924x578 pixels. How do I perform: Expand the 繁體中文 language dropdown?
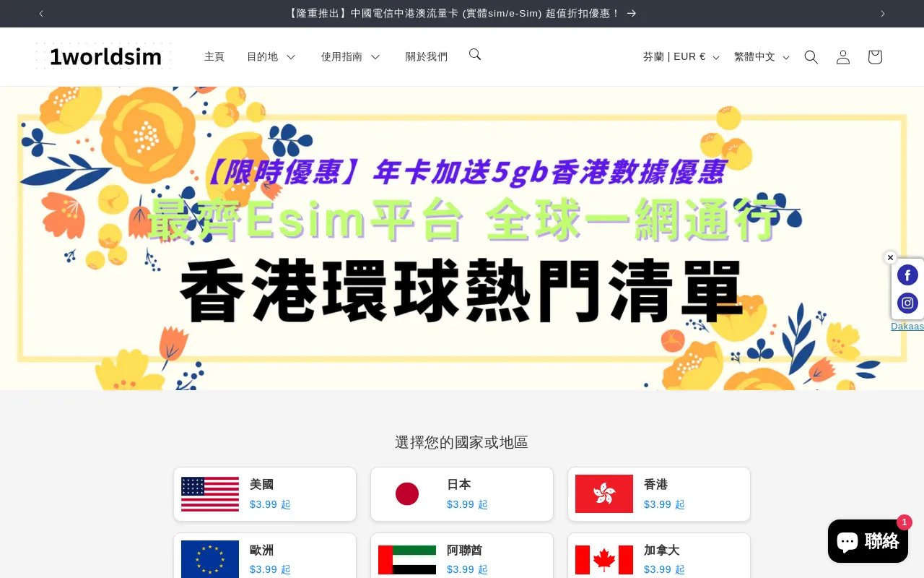coord(762,57)
